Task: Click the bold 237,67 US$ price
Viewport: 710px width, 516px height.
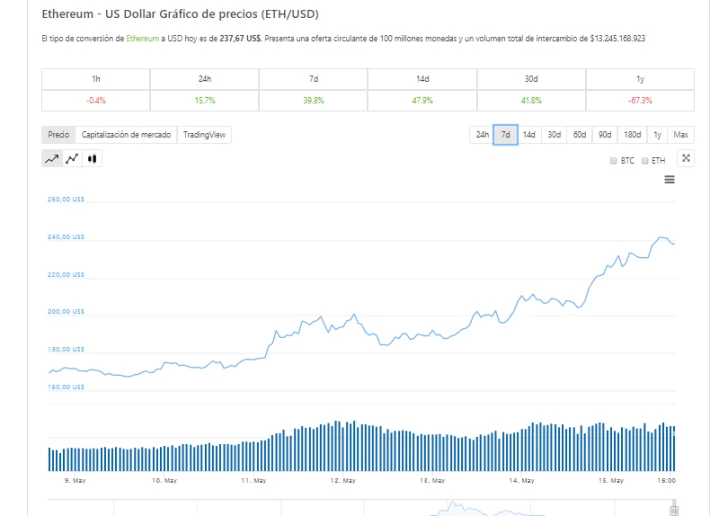Action: (x=240, y=38)
